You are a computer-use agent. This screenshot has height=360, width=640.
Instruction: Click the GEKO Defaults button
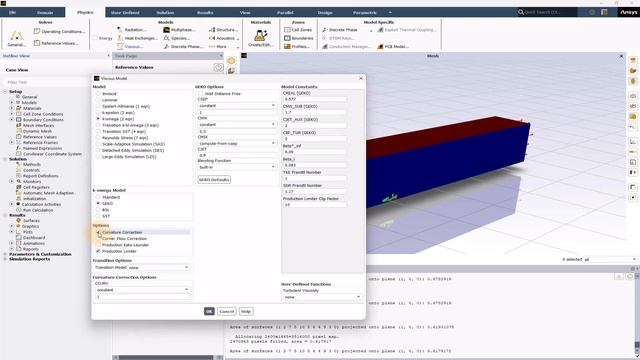(214, 180)
